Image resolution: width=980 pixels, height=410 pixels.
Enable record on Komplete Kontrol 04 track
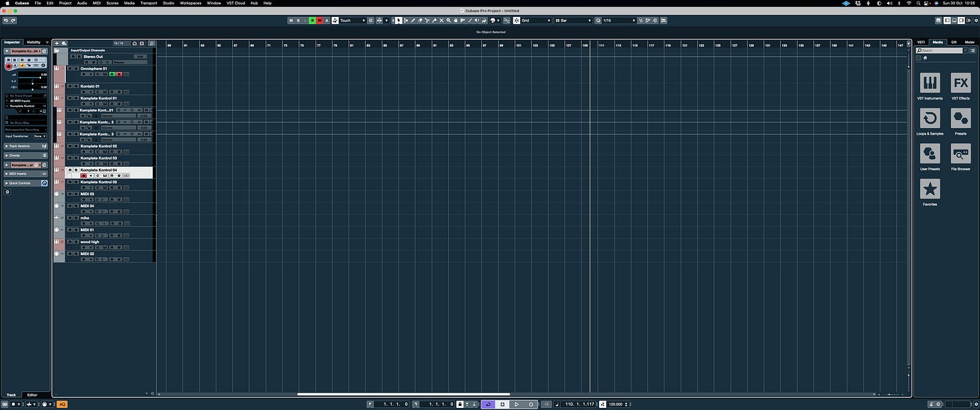pyautogui.click(x=83, y=176)
